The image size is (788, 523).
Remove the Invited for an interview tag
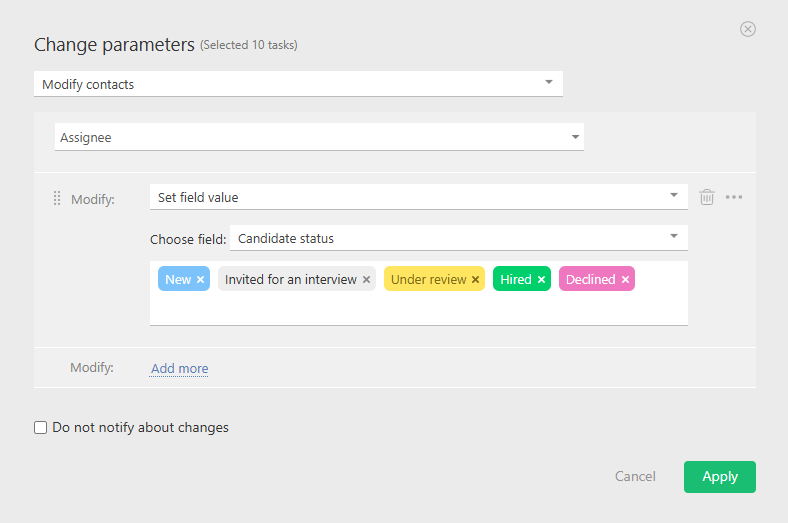(366, 280)
